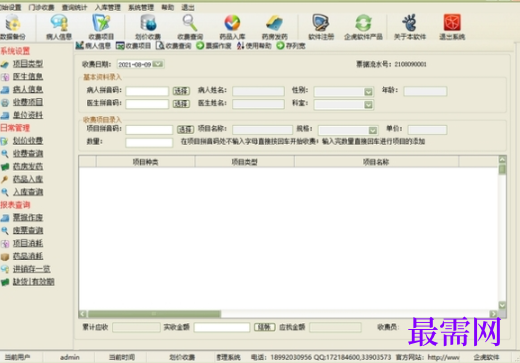
Task: Open the 软件注册 toolbar icon
Action: click(321, 27)
